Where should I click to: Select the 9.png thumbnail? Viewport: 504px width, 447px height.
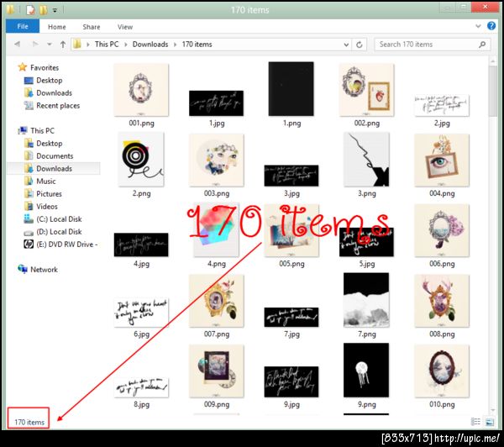(366, 371)
